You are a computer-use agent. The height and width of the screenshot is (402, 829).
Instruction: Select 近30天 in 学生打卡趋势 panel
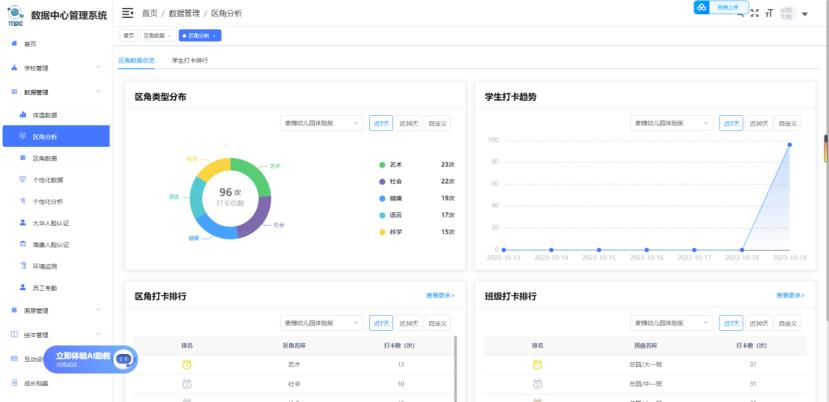(758, 123)
